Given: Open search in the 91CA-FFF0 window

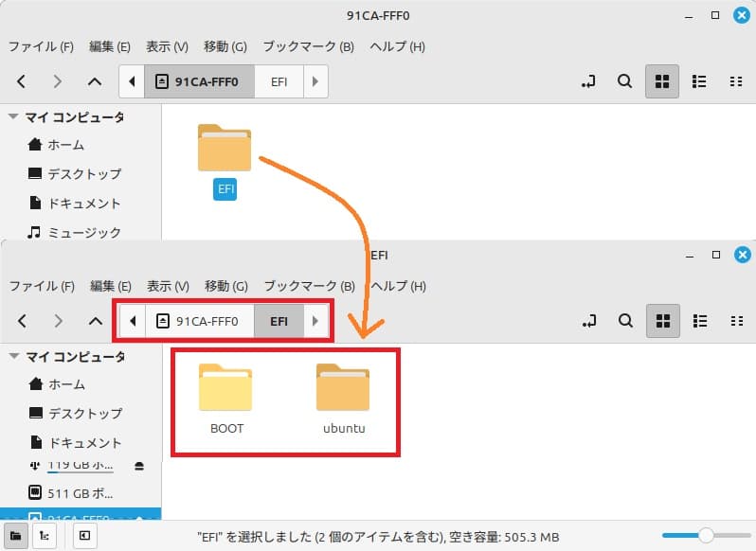Looking at the screenshot, I should pyautogui.click(x=625, y=81).
